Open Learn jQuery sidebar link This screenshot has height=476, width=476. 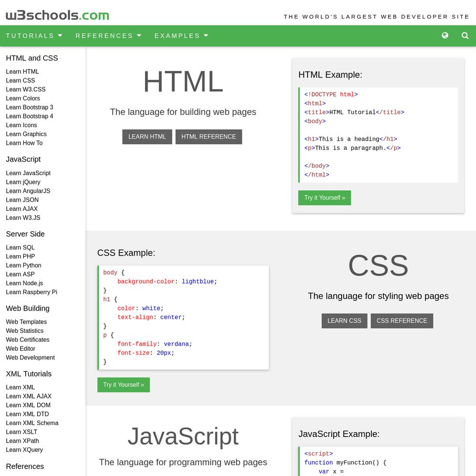click(23, 182)
